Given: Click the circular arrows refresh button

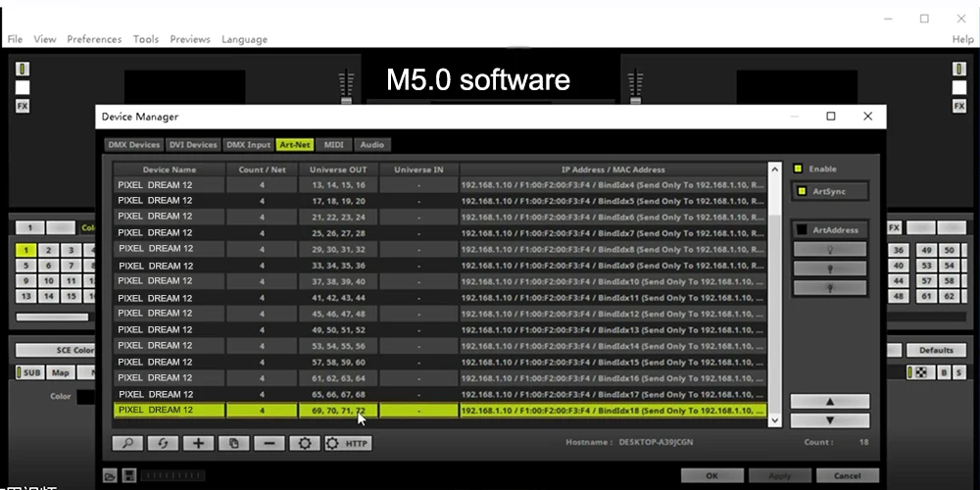Looking at the screenshot, I should [x=163, y=443].
